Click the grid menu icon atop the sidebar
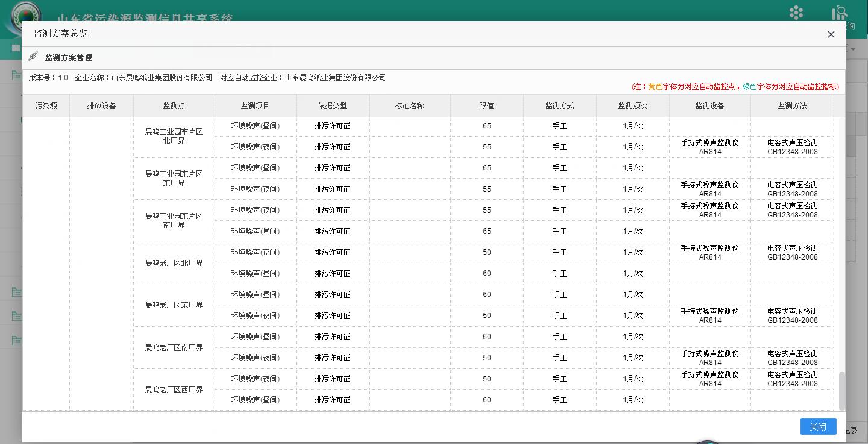This screenshot has width=868, height=444. 15,48
